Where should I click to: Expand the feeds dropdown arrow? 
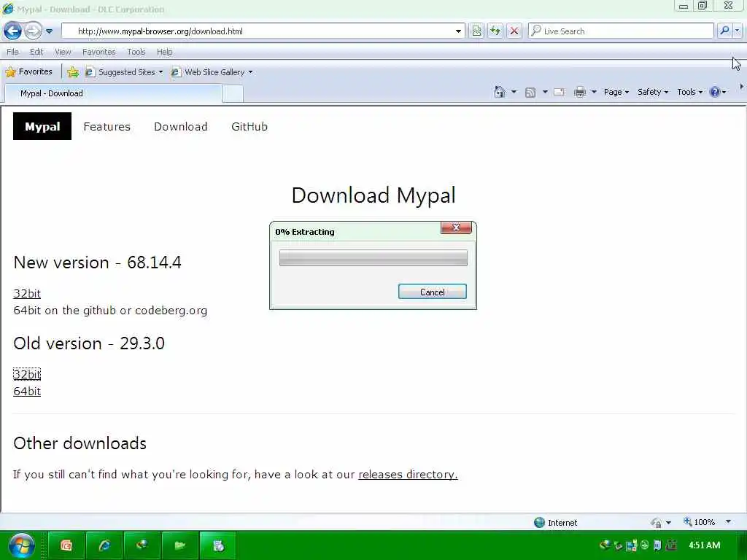[x=545, y=92]
